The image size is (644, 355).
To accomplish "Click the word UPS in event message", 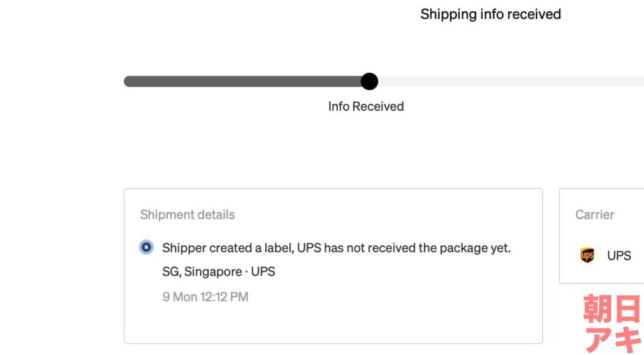I will (x=309, y=248).
